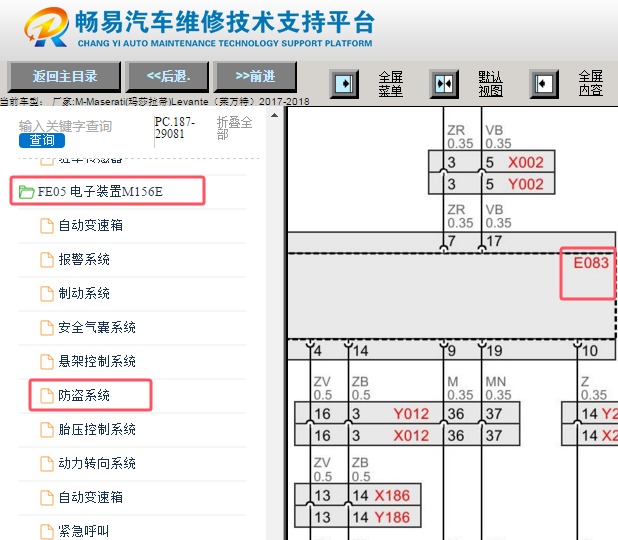Click the platform logo icon
618x540 pixels.
pyautogui.click(x=47, y=27)
